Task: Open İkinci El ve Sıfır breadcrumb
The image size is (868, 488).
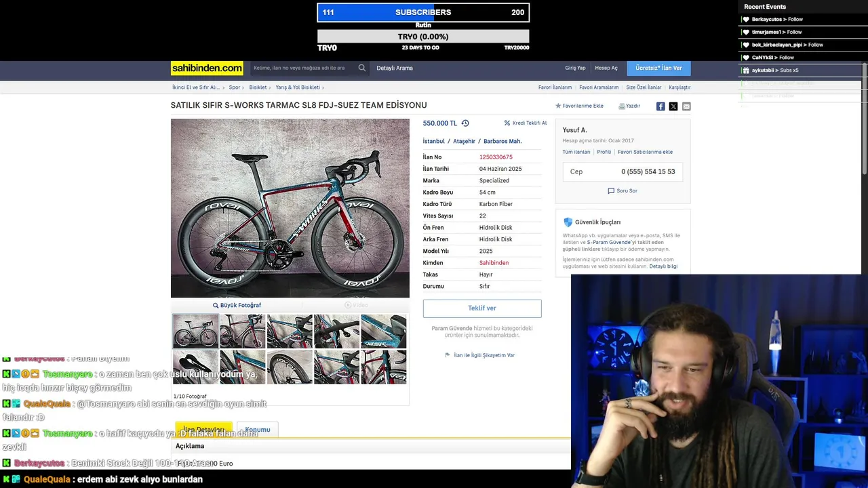Action: (196, 87)
